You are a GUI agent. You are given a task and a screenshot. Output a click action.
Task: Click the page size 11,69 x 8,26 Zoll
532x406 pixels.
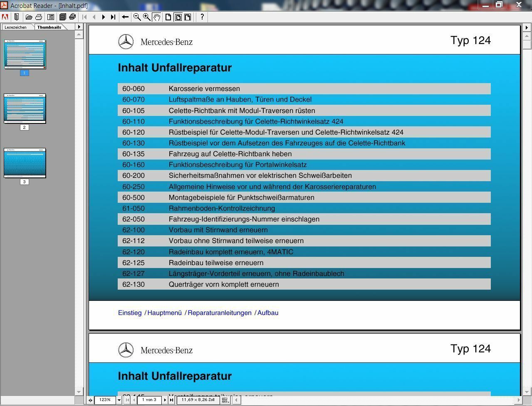(x=198, y=400)
